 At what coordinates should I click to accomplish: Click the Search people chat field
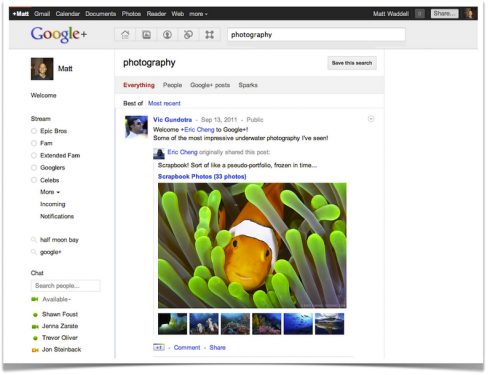[66, 286]
